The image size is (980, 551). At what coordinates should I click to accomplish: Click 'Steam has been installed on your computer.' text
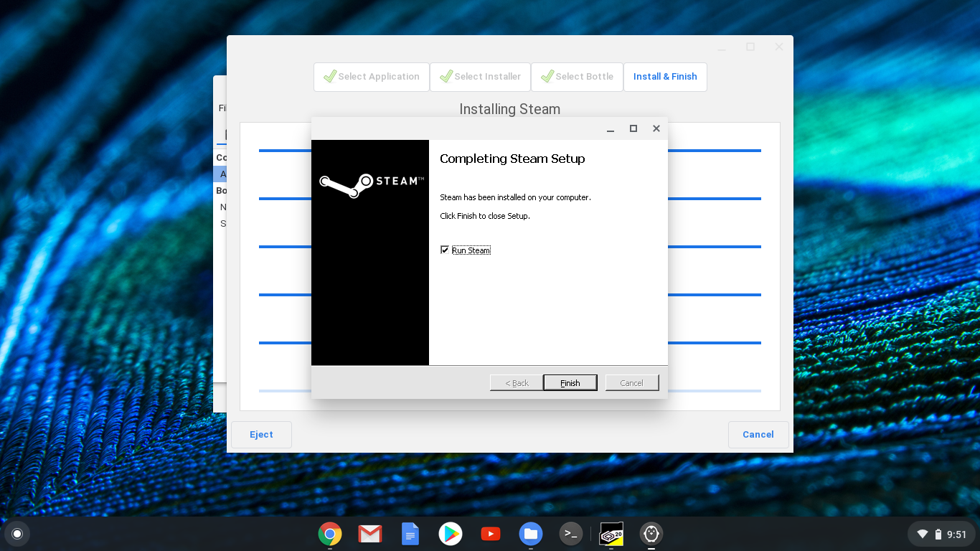click(x=515, y=197)
